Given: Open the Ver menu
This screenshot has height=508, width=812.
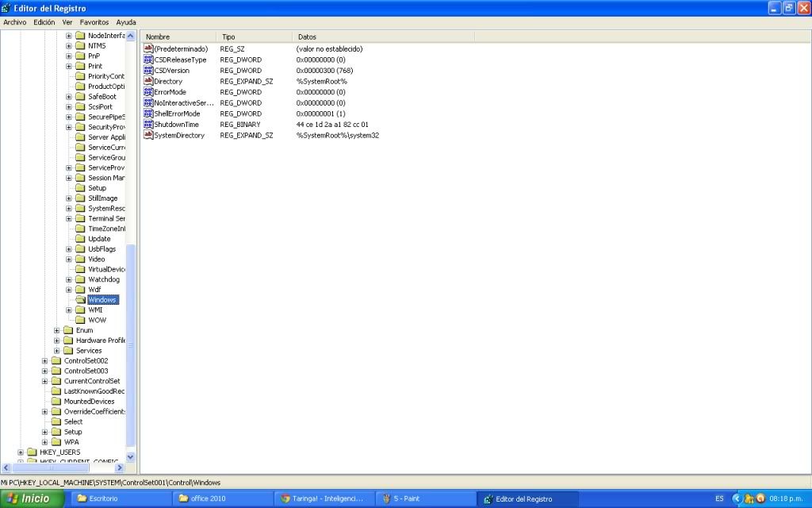Looking at the screenshot, I should coord(67,22).
